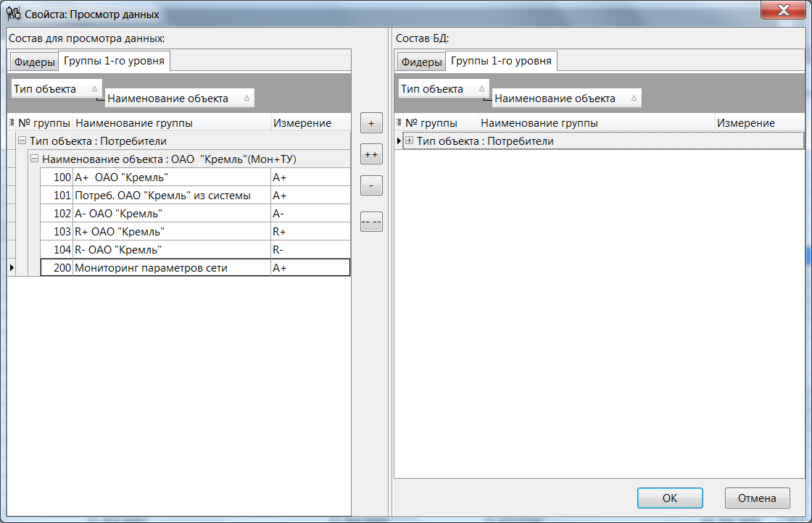Sort by Измерение column in left grid
The image size is (812, 523).
[x=302, y=123]
